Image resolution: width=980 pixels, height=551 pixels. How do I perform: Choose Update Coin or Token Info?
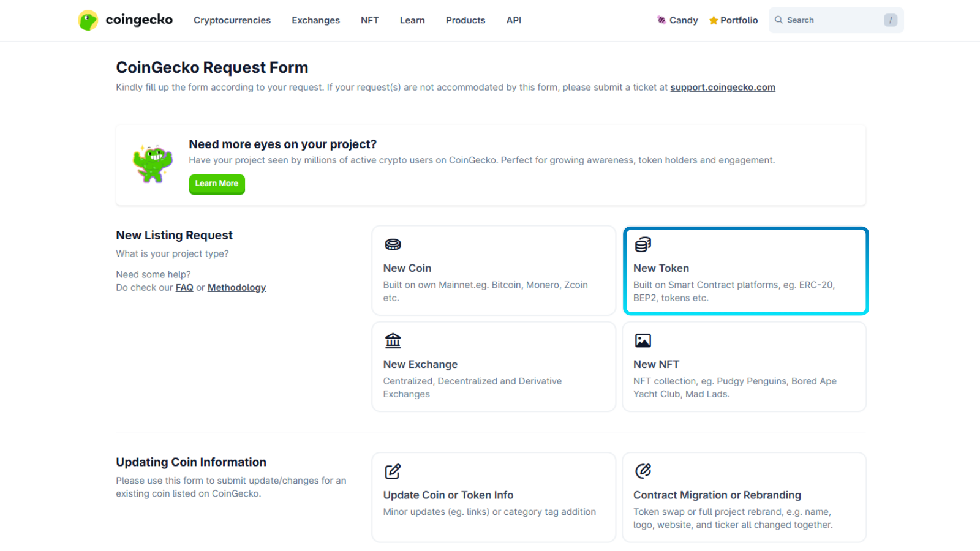pyautogui.click(x=448, y=495)
